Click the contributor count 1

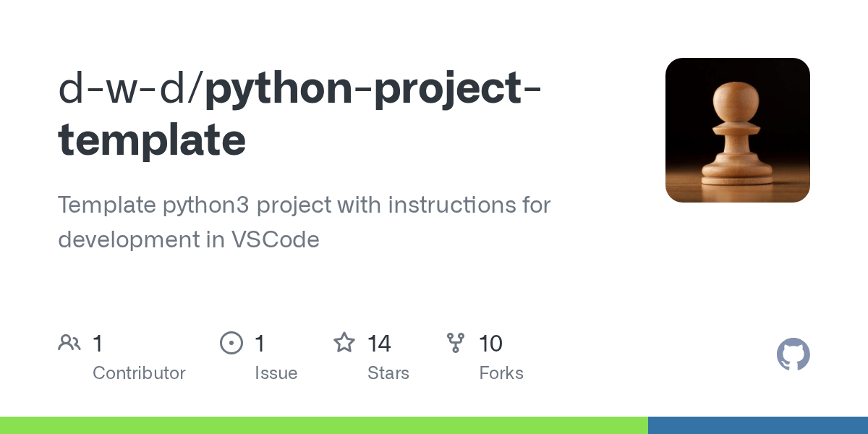tap(98, 344)
